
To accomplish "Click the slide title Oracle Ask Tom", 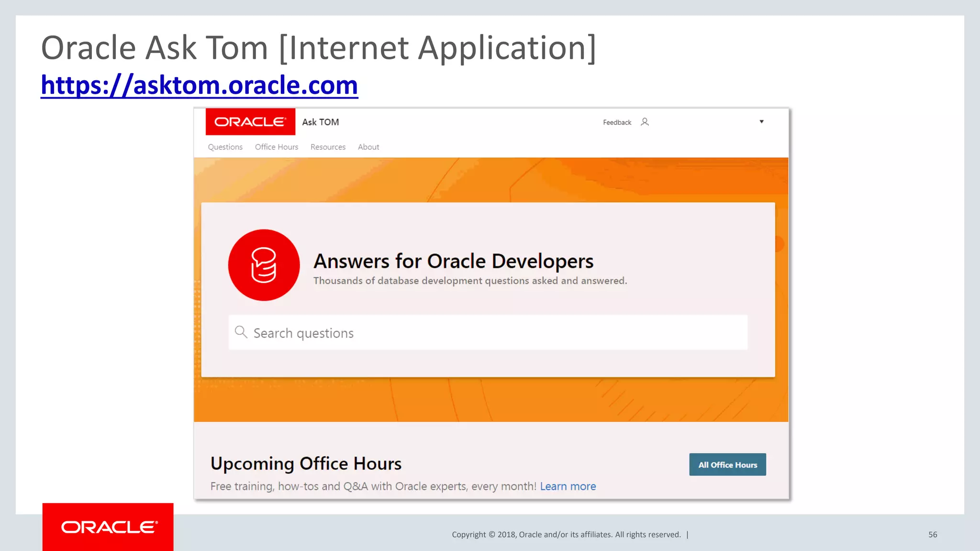I will coord(318,48).
